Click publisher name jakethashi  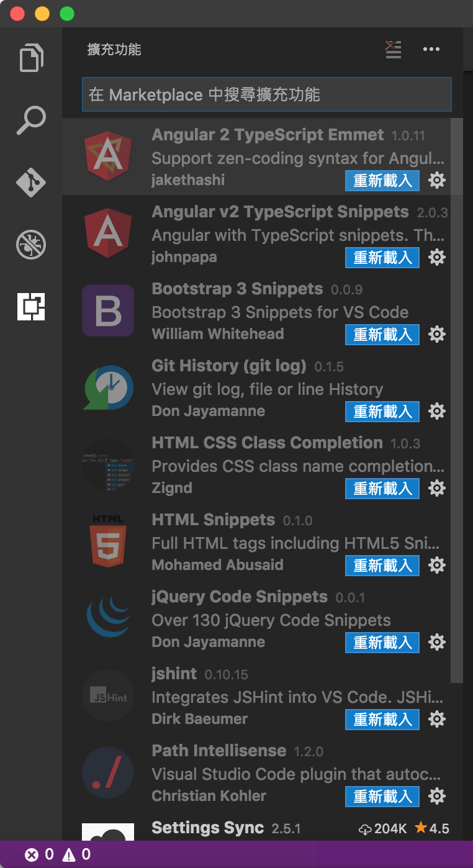(x=188, y=180)
